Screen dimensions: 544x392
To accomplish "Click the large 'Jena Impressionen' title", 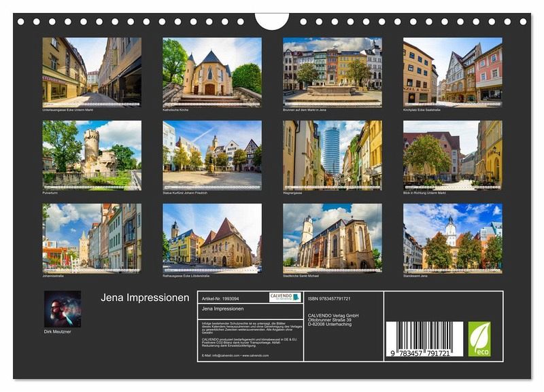I will point(145,298).
